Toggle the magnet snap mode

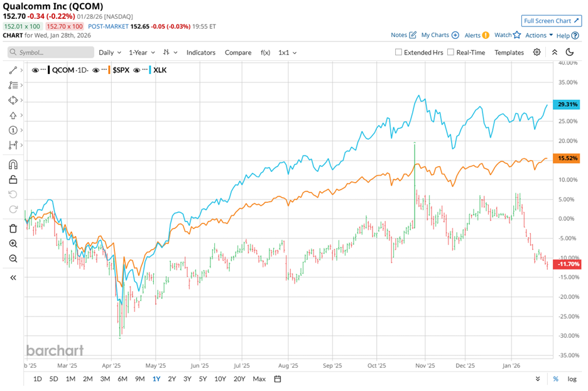tap(13, 164)
